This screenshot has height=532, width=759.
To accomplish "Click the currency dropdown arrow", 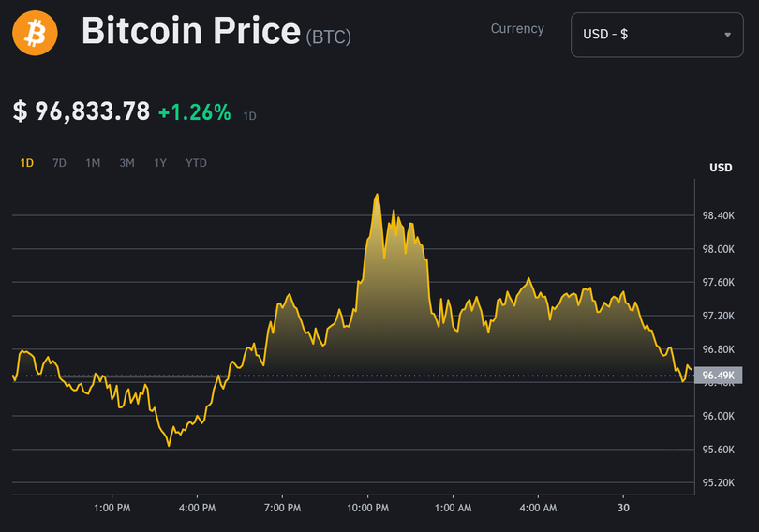I will (728, 35).
